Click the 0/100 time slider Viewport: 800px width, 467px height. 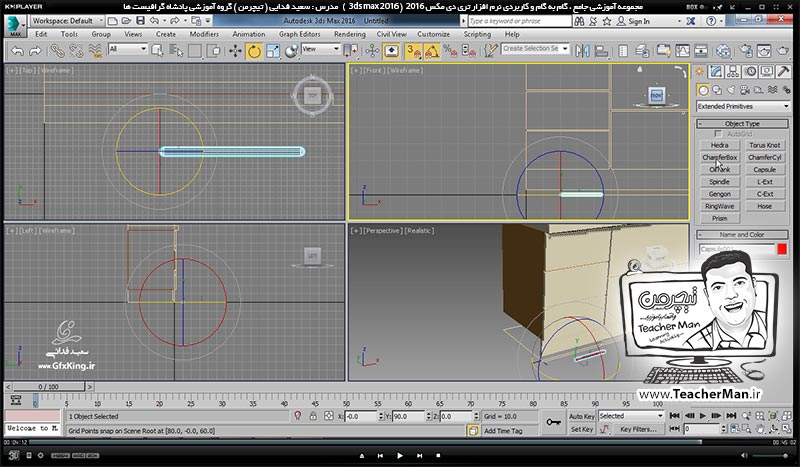click(x=48, y=387)
